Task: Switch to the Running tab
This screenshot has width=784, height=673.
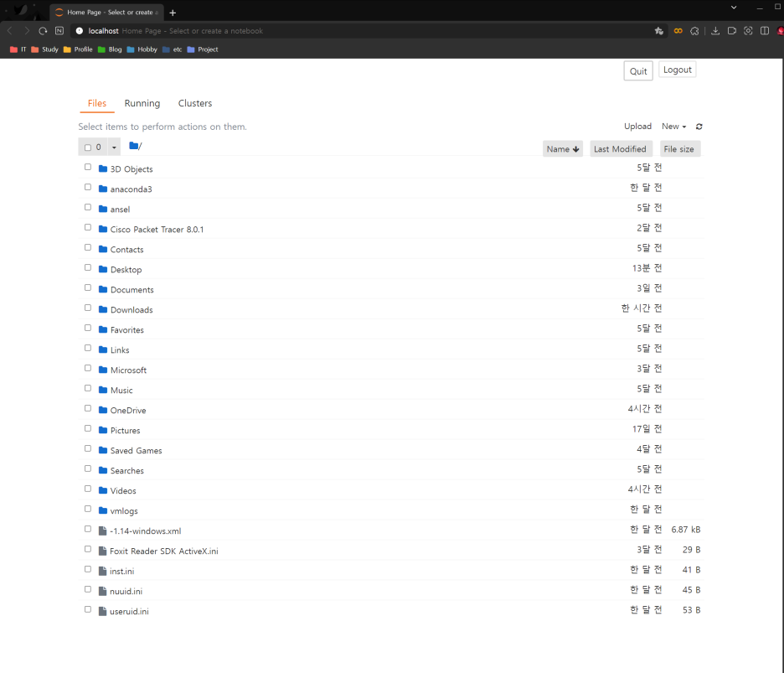Action: coord(142,103)
